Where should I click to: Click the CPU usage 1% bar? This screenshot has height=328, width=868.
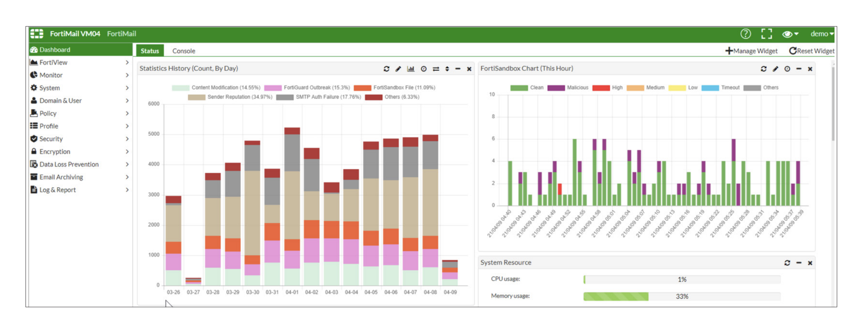[682, 279]
